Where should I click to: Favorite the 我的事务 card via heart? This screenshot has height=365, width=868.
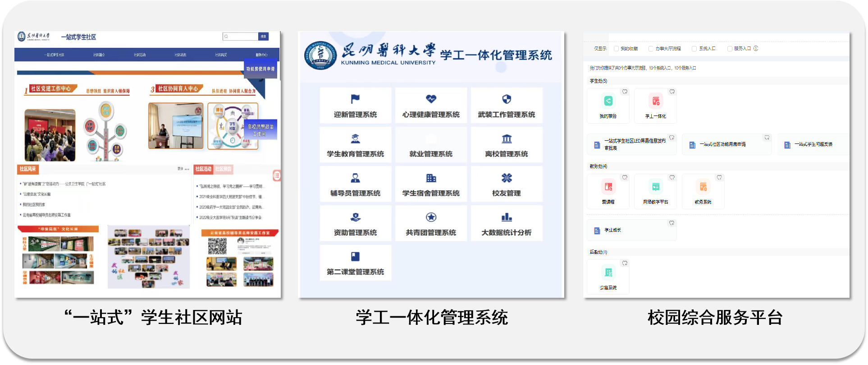625,92
